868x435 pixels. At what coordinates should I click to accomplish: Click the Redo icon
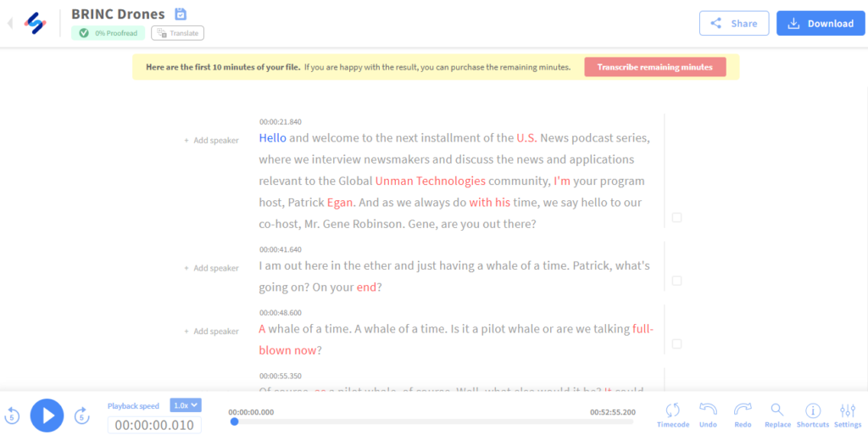(743, 415)
